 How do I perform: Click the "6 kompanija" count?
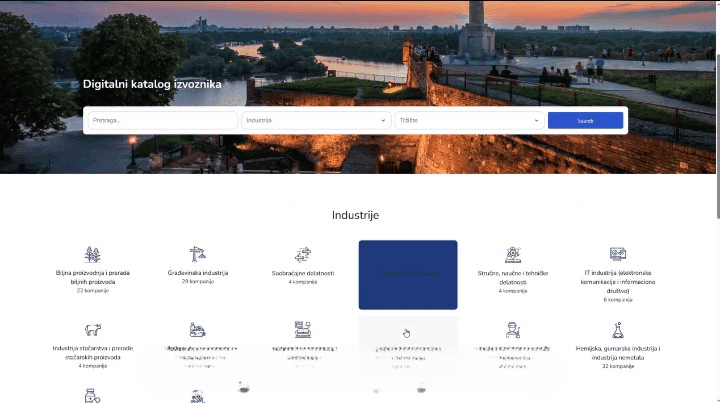(x=618, y=300)
